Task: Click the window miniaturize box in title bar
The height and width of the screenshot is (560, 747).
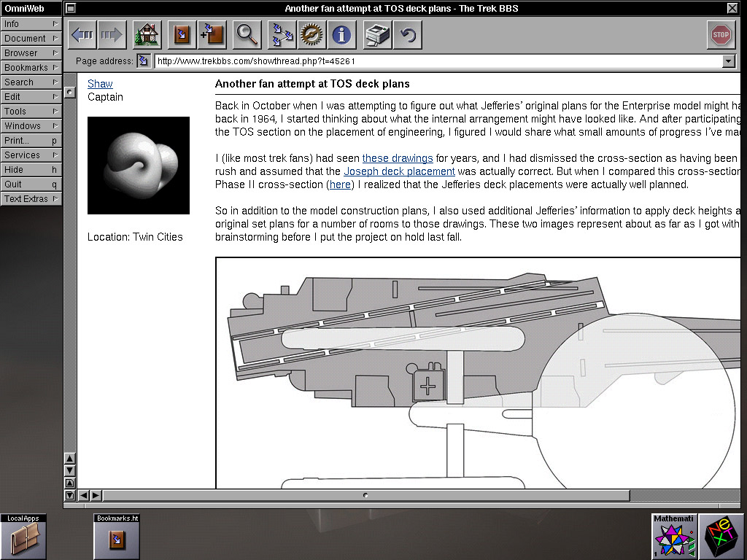Action: (x=71, y=8)
